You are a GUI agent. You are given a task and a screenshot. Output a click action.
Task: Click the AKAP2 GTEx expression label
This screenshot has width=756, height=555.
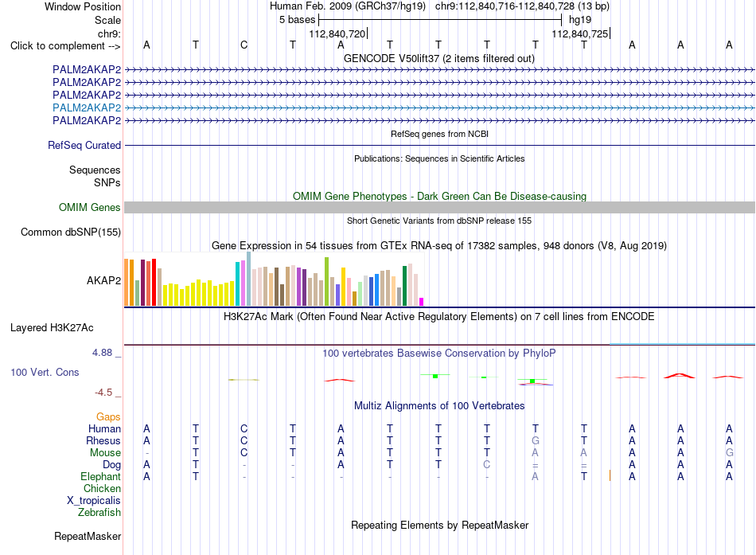103,280
